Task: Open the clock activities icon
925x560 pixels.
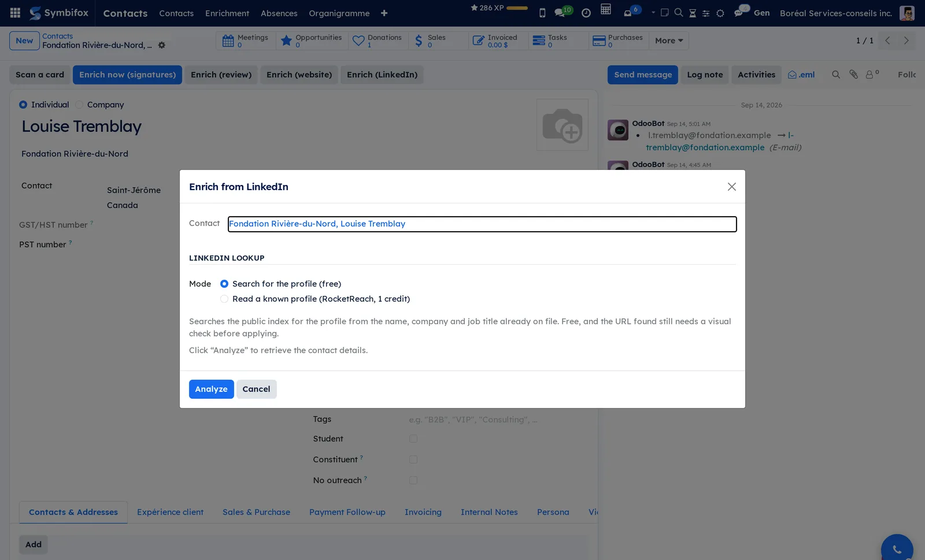Action: (x=586, y=13)
